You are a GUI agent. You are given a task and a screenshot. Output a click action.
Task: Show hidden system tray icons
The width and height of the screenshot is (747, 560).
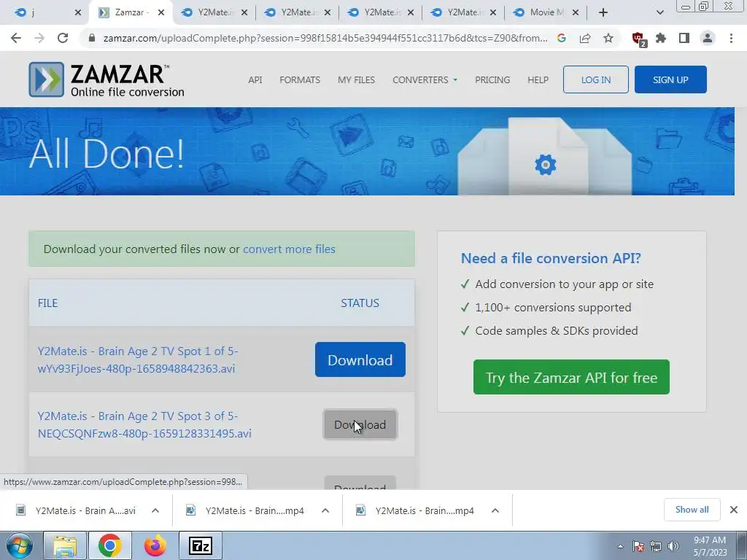click(620, 546)
